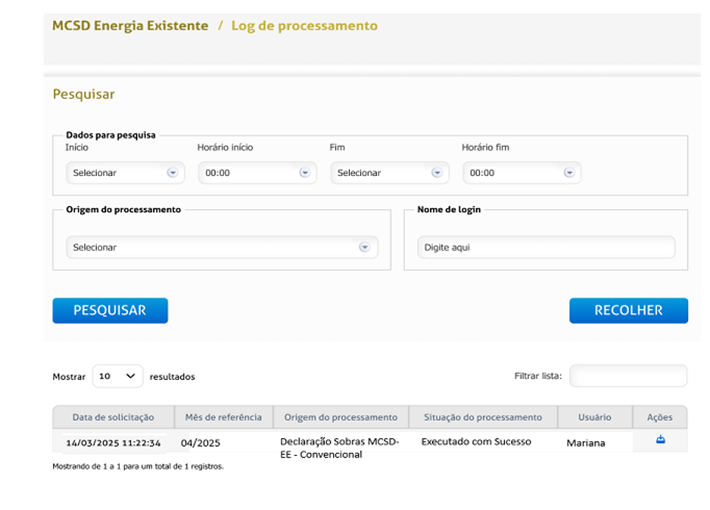The height and width of the screenshot is (510, 710).
Task: Click the download icon in the Ações column
Action: click(660, 440)
